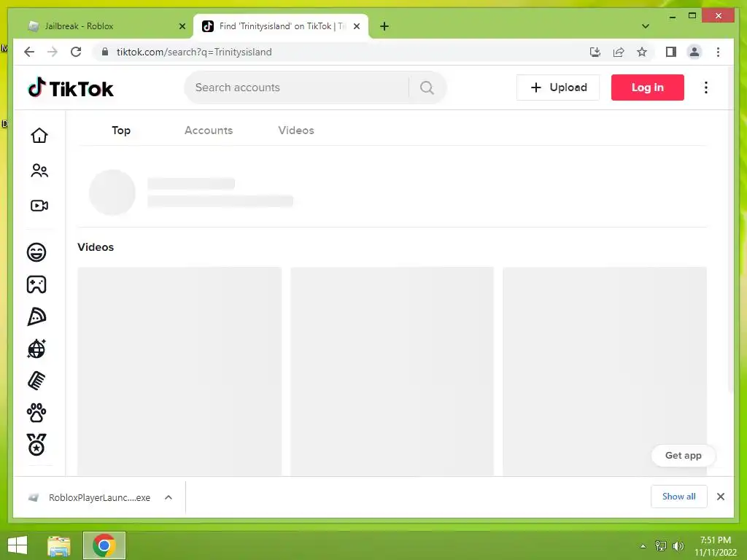
Task: Click the red Log in button
Action: [648, 87]
